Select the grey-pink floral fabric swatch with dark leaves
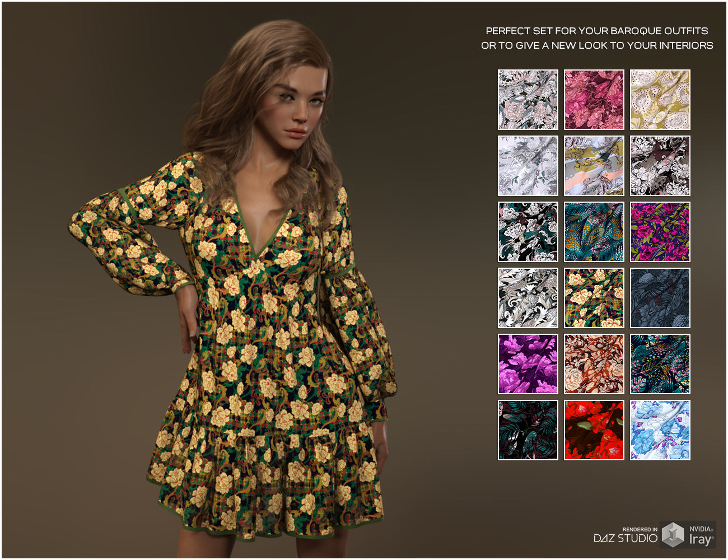The width and height of the screenshot is (728, 560). click(528, 100)
